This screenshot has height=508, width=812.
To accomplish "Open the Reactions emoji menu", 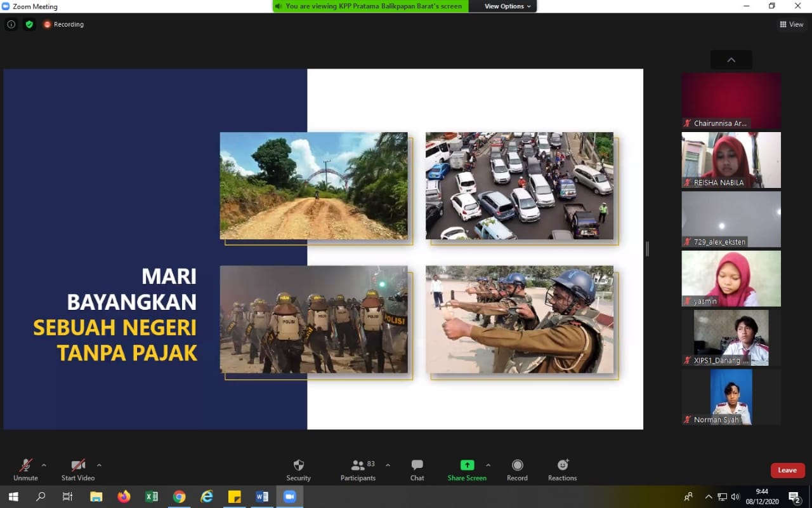I will click(x=562, y=470).
